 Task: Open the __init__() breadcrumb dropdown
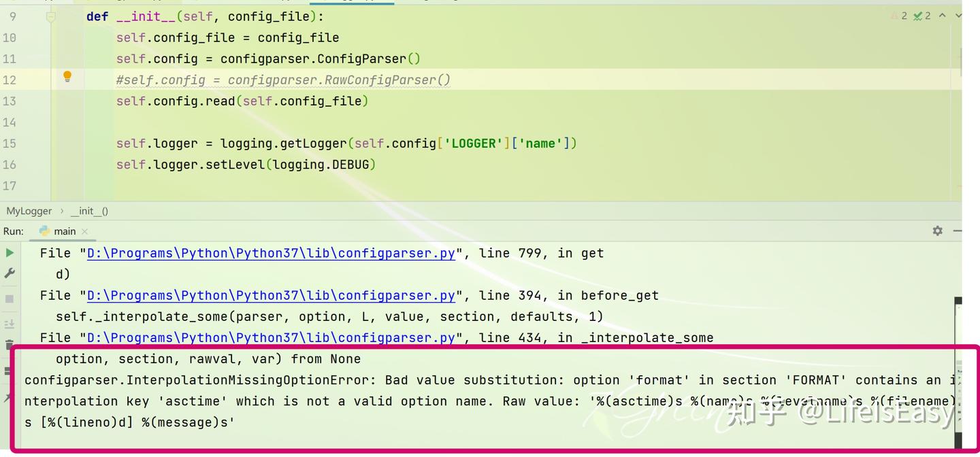[89, 211]
